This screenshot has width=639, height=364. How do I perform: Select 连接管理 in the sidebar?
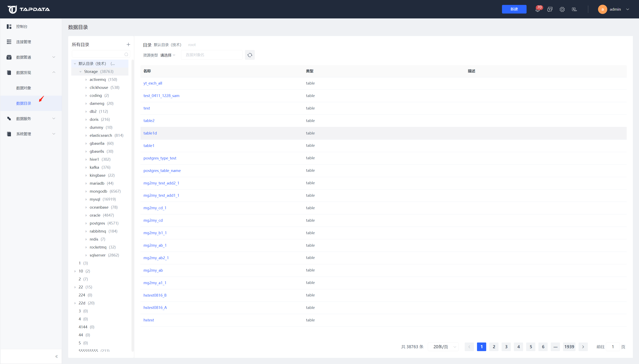(x=24, y=42)
